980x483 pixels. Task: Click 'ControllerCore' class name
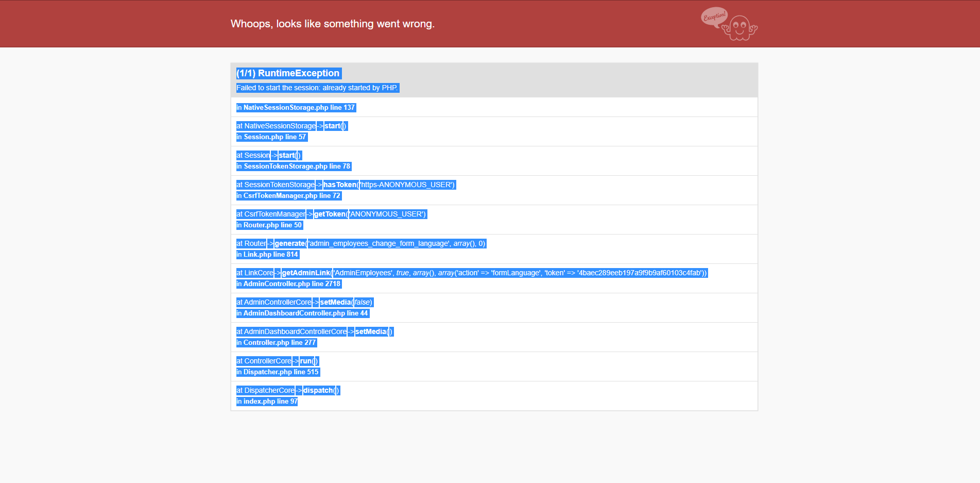coord(268,361)
